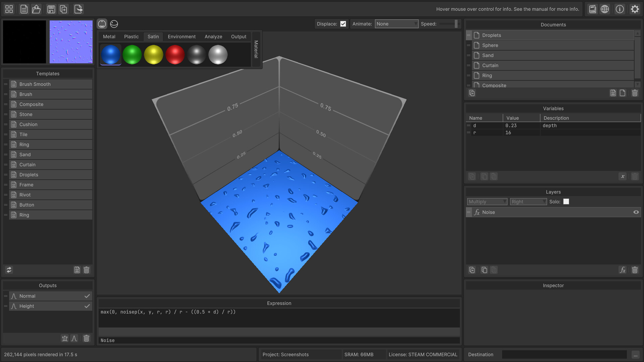This screenshot has width=644, height=362.
Task: Select the Analyze tab
Action: tap(213, 37)
